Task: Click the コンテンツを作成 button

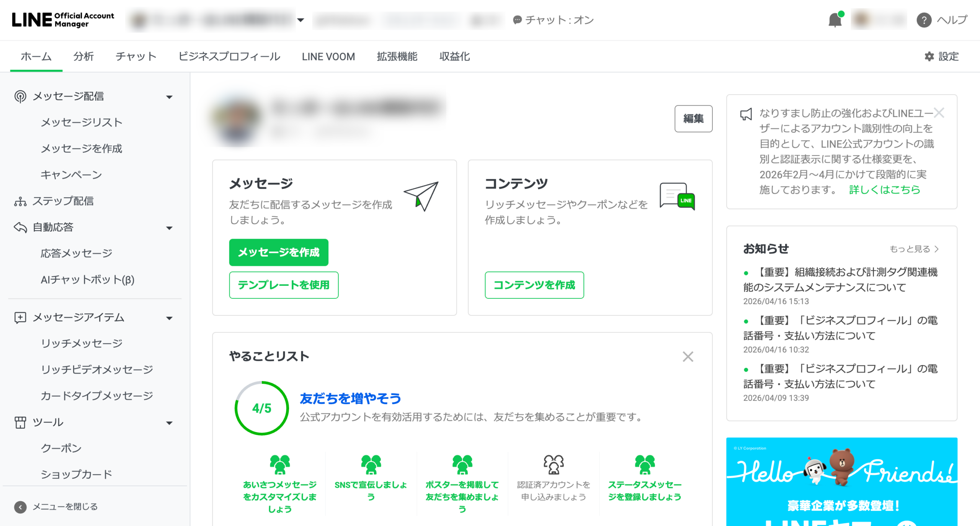Action: click(x=534, y=285)
